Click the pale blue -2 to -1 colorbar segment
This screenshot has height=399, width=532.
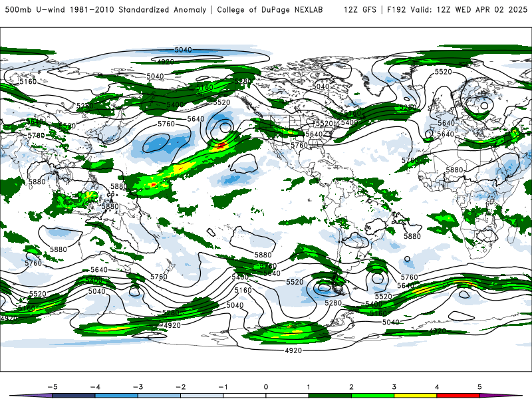click(x=202, y=396)
